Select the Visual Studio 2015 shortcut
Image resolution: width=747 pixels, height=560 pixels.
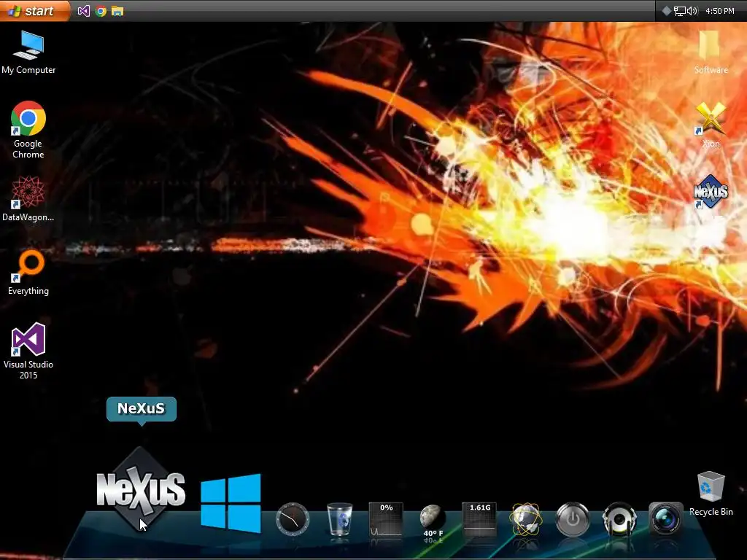tap(28, 351)
